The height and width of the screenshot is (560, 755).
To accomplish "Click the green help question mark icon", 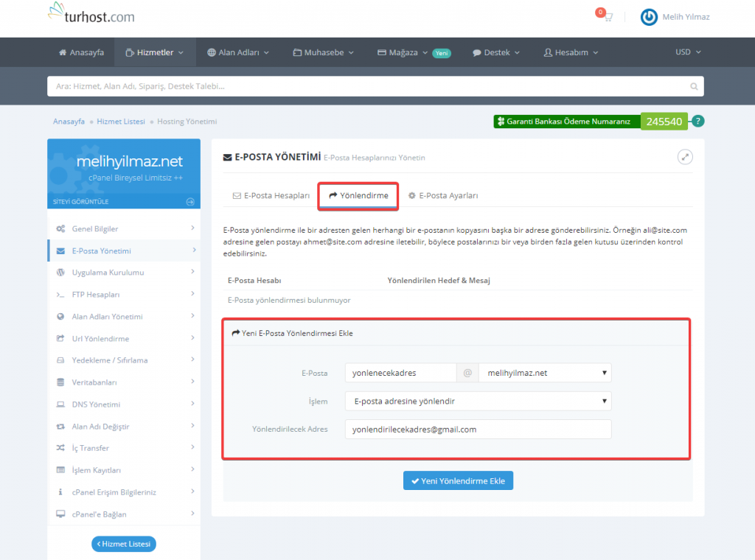I will 697,122.
